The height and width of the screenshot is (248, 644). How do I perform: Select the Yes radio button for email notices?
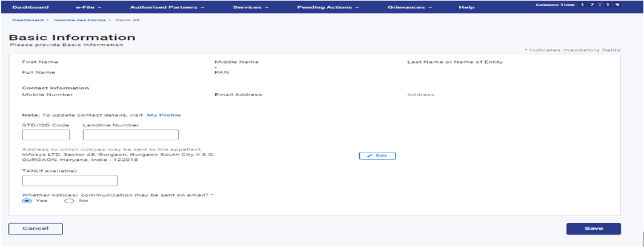point(26,201)
